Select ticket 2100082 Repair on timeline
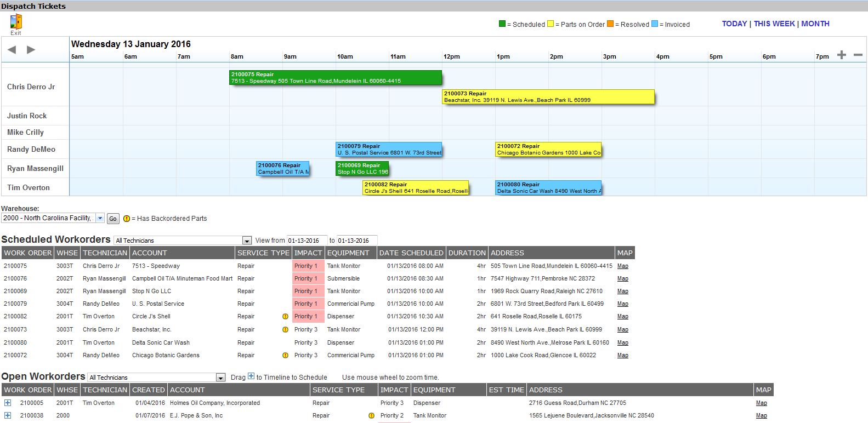 416,188
